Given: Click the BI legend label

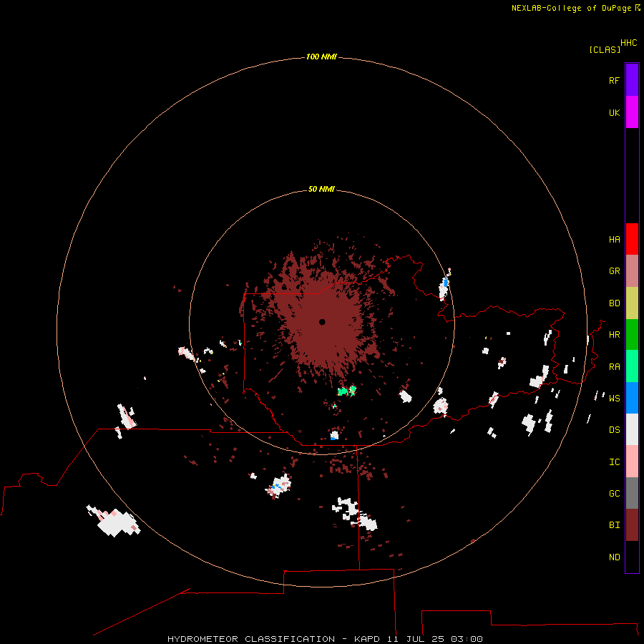Looking at the screenshot, I should [x=614, y=525].
